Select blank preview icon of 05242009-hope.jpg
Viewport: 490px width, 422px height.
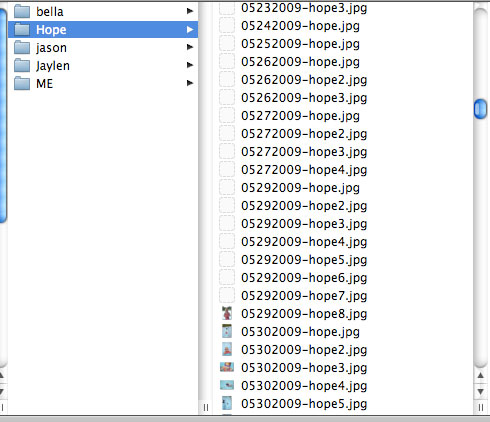pyautogui.click(x=227, y=25)
